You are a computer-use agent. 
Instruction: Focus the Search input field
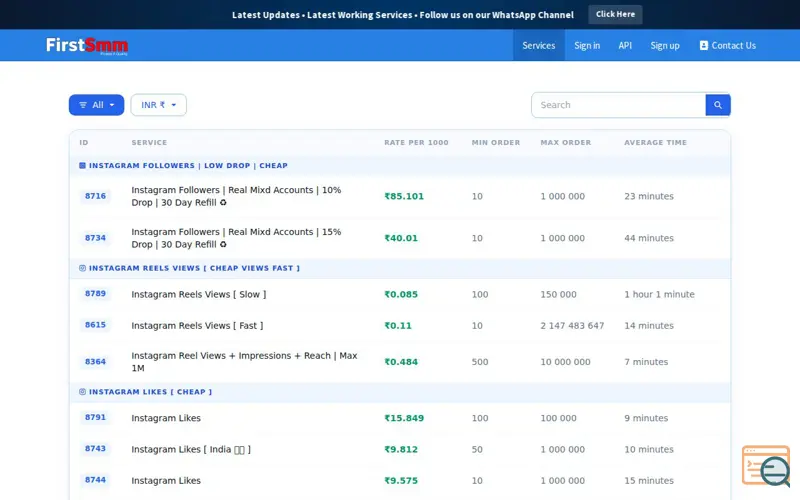[618, 105]
